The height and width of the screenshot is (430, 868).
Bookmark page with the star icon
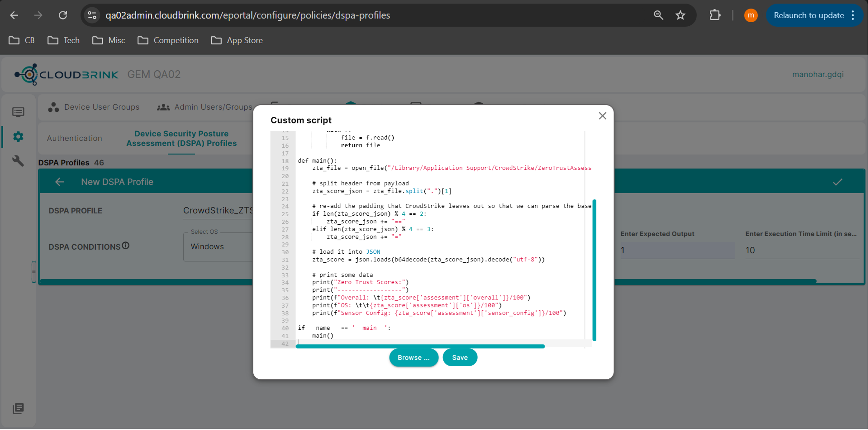pos(680,15)
